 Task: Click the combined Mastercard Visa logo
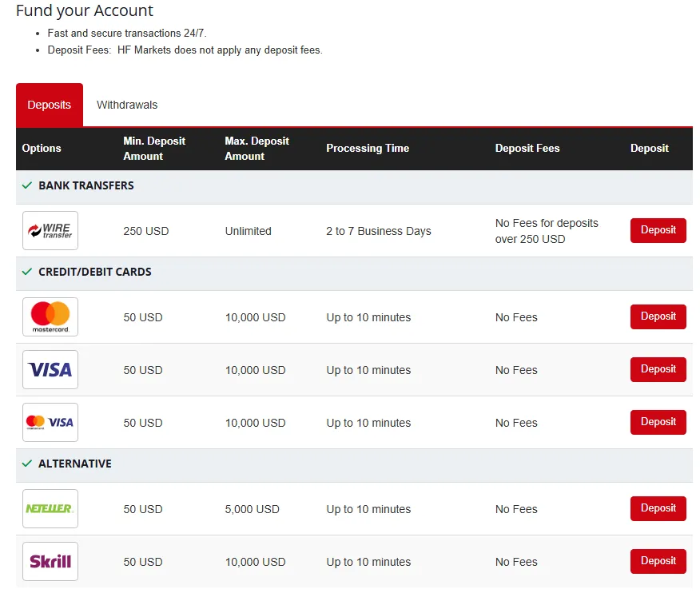pos(50,423)
